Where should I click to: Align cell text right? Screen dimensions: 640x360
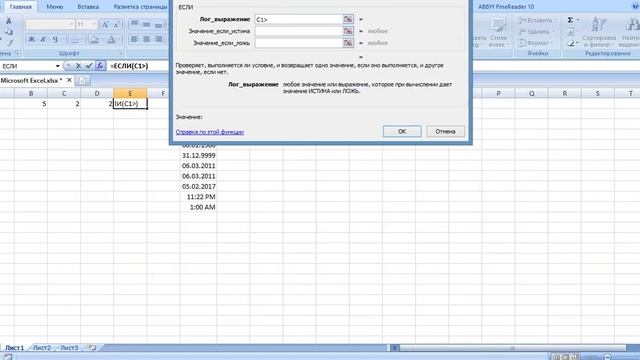158,39
